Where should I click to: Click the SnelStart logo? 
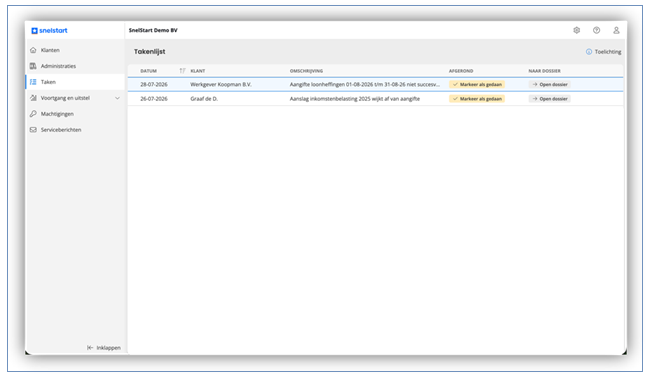pyautogui.click(x=49, y=30)
